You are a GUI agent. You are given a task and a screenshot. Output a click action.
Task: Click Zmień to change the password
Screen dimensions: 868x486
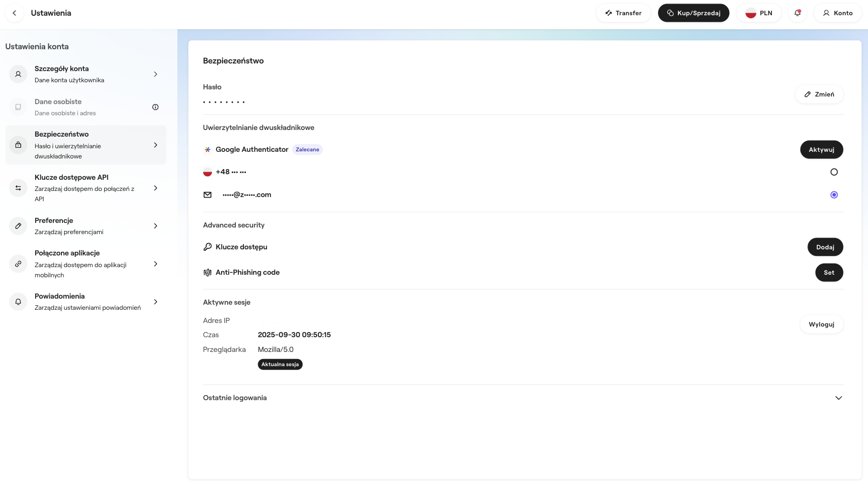point(819,94)
